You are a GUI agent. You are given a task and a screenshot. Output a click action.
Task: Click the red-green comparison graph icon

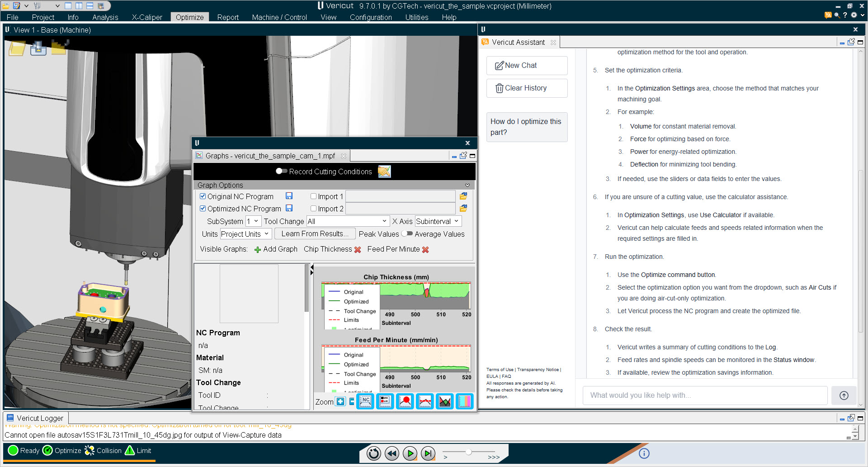point(445,401)
